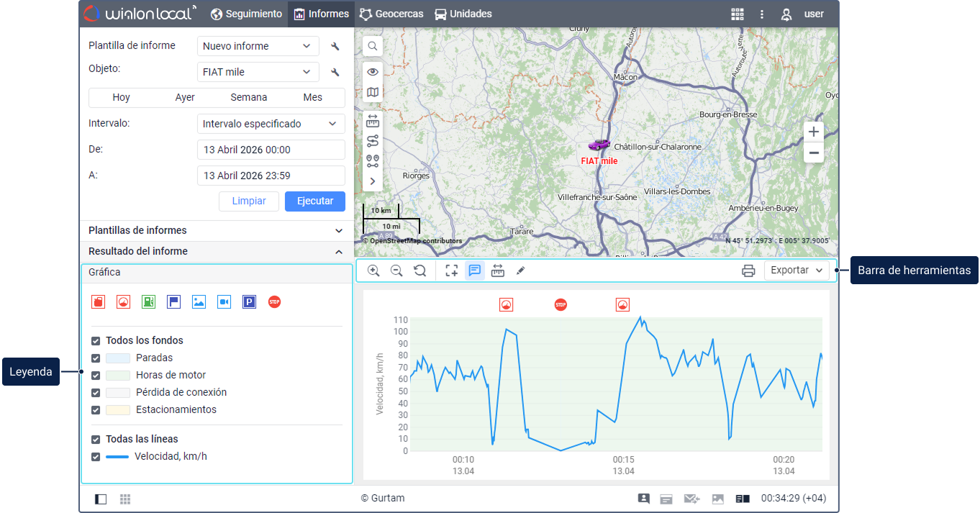This screenshot has width=980, height=513.
Task: Reset chart zoom with the circular arrow icon
Action: [419, 271]
